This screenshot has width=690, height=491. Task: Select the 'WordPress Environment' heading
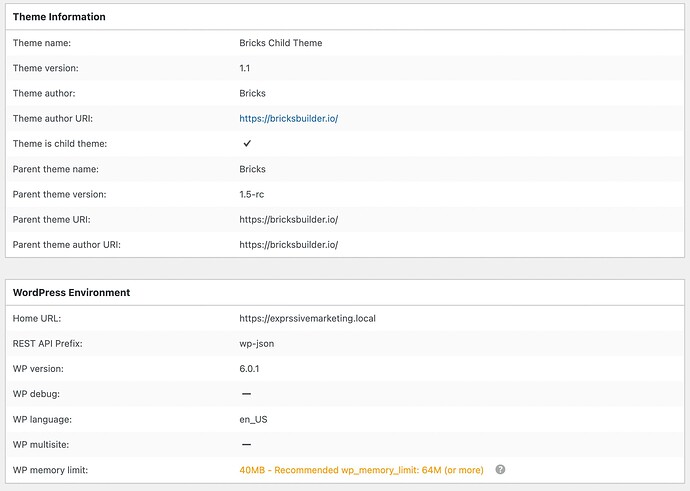point(71,293)
